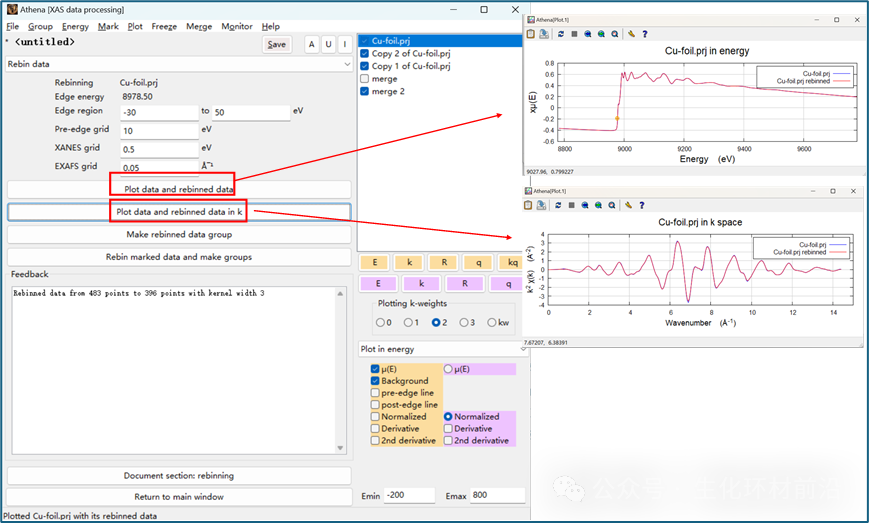Maximize the energy plot window
869x523 pixels.
[836, 19]
